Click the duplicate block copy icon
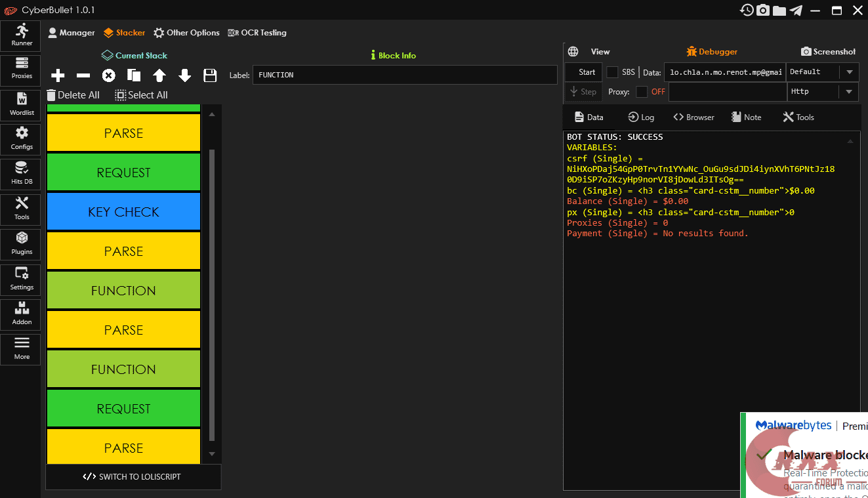Viewport: 868px width, 498px height. pos(134,75)
